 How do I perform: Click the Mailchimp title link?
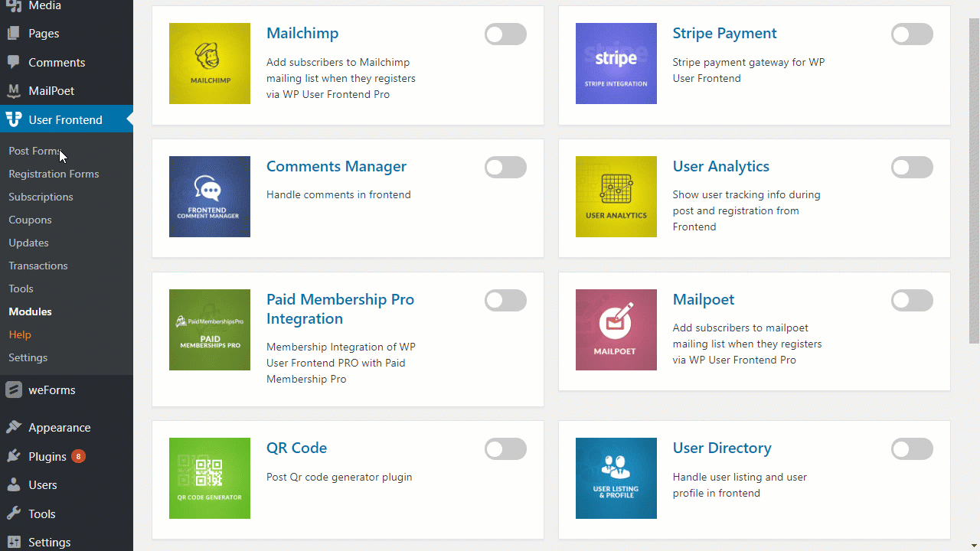302,34
